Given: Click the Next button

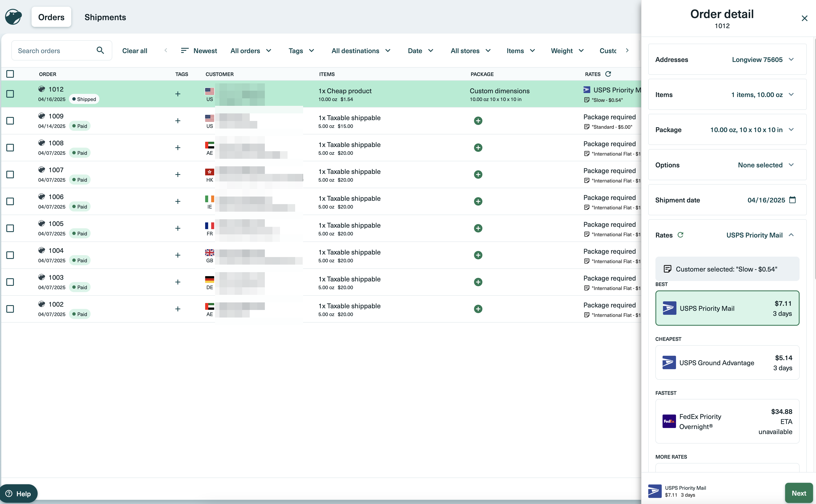Looking at the screenshot, I should click(799, 493).
